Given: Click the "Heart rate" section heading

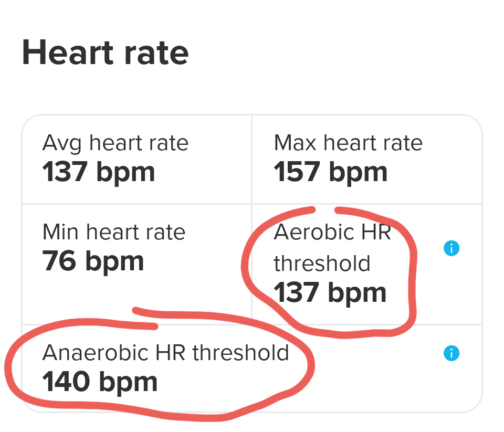Looking at the screenshot, I should click(105, 52).
